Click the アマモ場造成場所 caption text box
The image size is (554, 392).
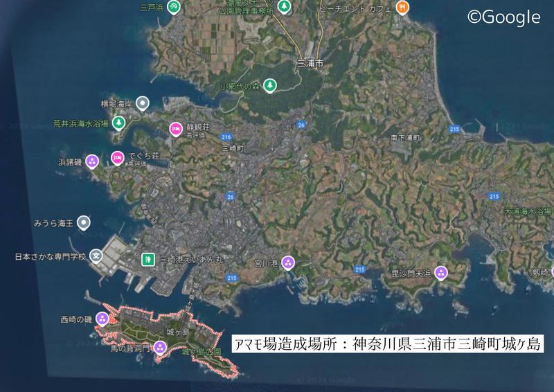[387, 344]
